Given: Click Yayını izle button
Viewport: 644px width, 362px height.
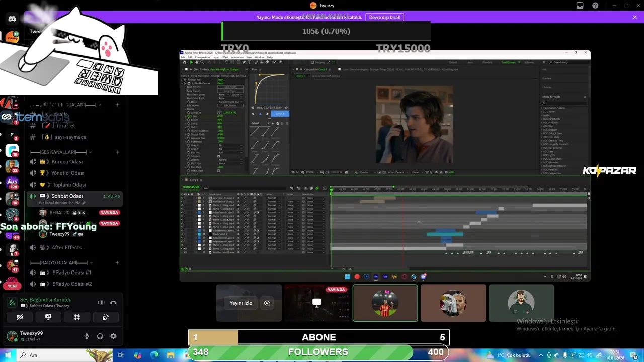Looking at the screenshot, I should (240, 303).
